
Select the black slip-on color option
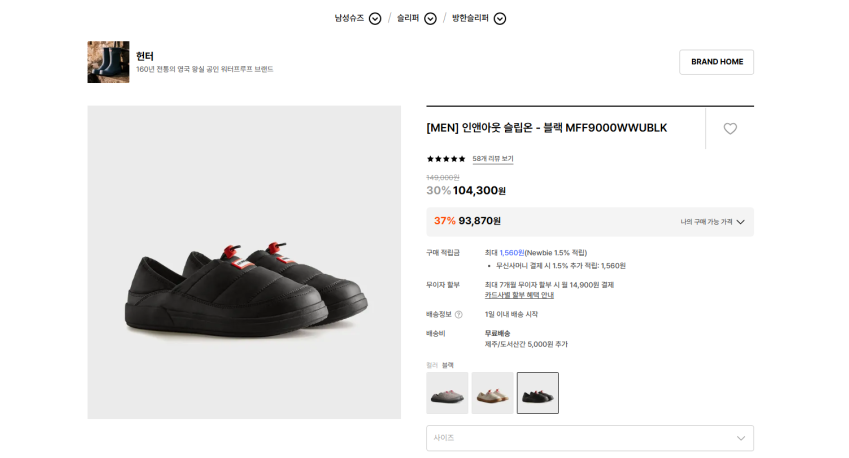[538, 393]
